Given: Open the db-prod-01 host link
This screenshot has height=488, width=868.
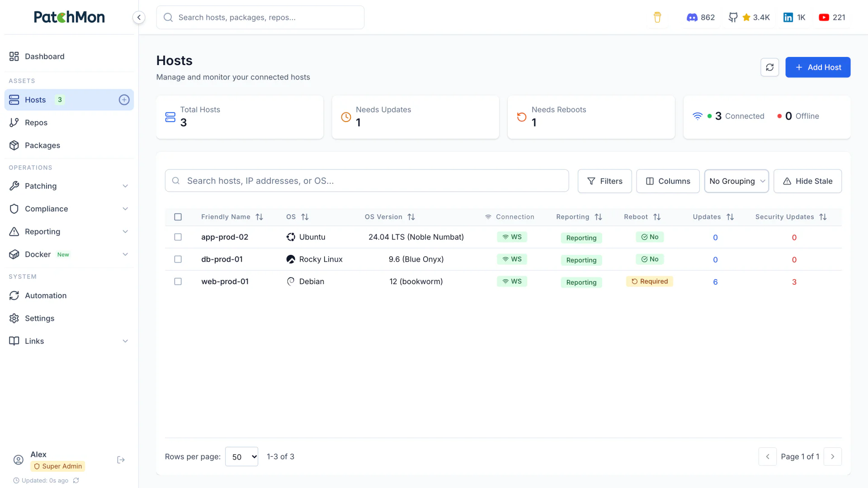Looking at the screenshot, I should point(222,259).
